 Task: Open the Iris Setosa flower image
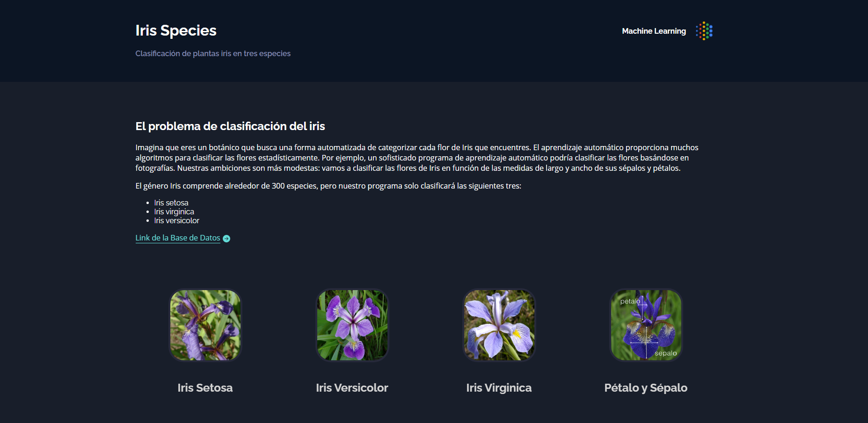(205, 325)
